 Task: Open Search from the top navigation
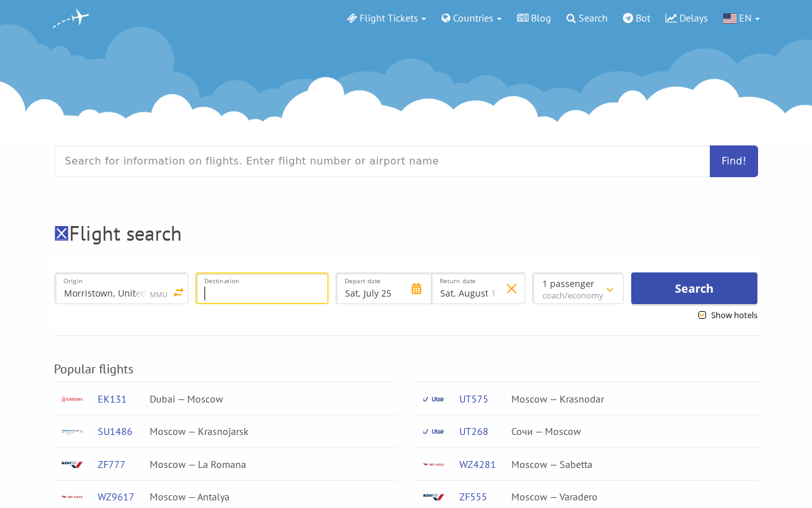pyautogui.click(x=587, y=18)
